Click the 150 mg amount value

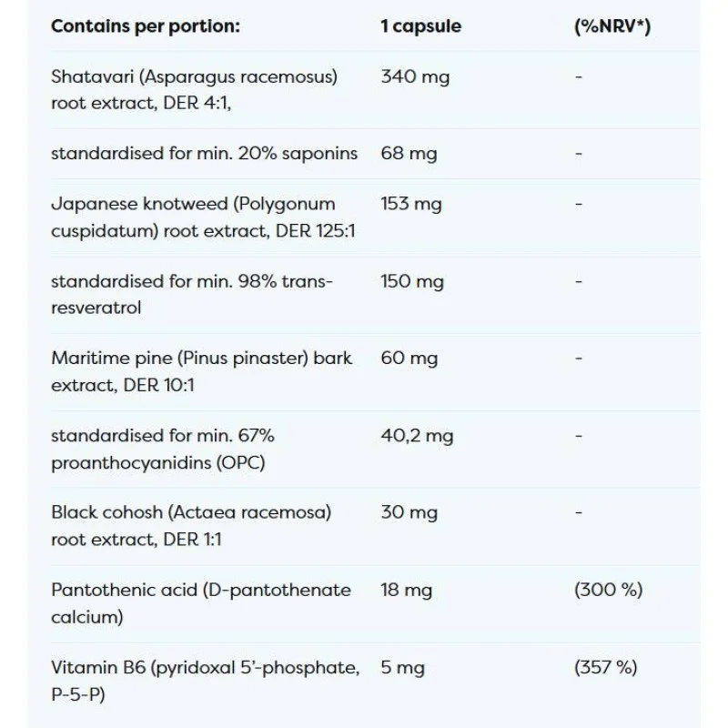[411, 282]
